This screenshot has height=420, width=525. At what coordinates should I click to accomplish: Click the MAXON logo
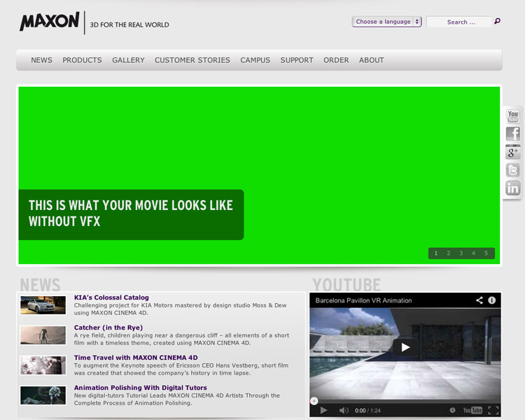pyautogui.click(x=50, y=22)
